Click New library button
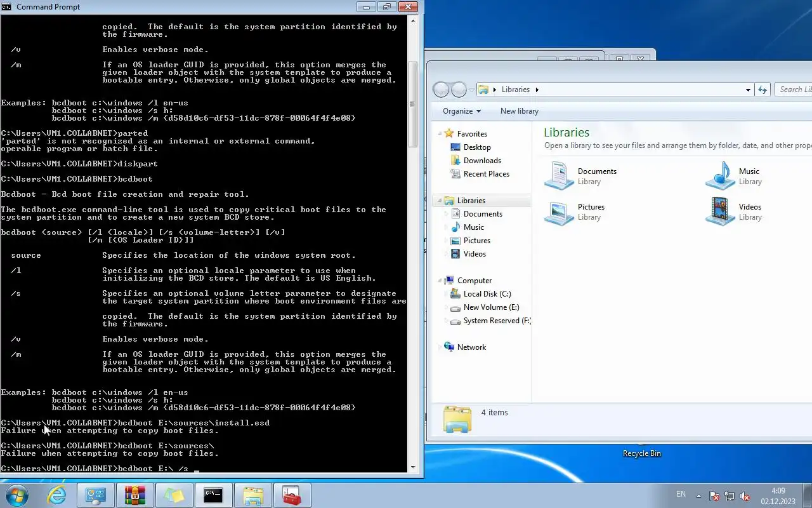The height and width of the screenshot is (508, 812). [519, 111]
